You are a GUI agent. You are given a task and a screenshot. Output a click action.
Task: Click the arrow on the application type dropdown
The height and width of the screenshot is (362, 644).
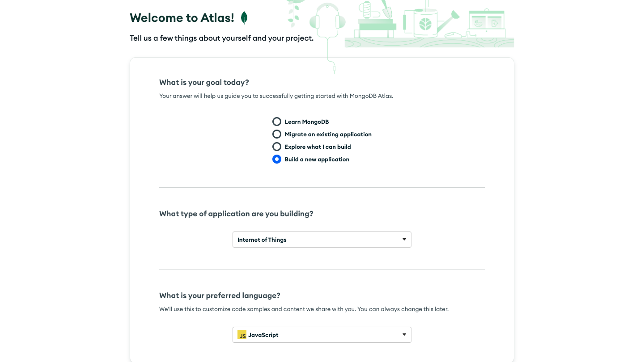[404, 240]
